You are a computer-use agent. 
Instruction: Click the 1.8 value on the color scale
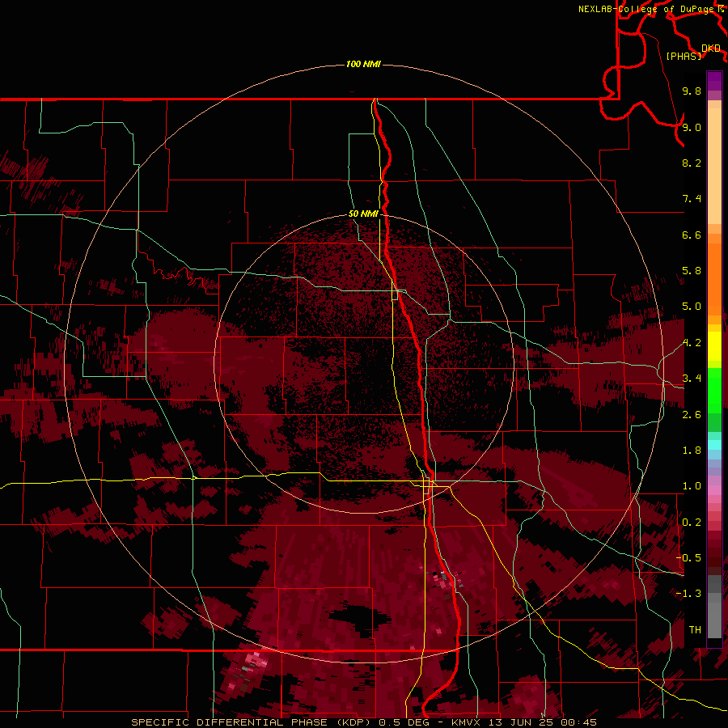click(x=692, y=451)
